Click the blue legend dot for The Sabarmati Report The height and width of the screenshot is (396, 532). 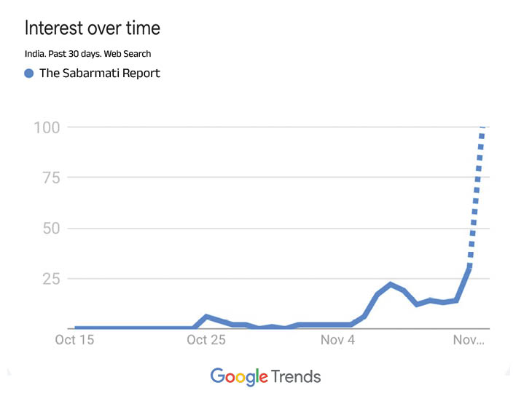click(29, 74)
